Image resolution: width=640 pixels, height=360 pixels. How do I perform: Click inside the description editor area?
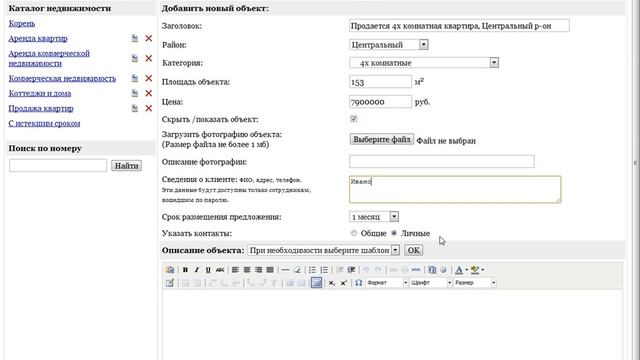point(392,324)
